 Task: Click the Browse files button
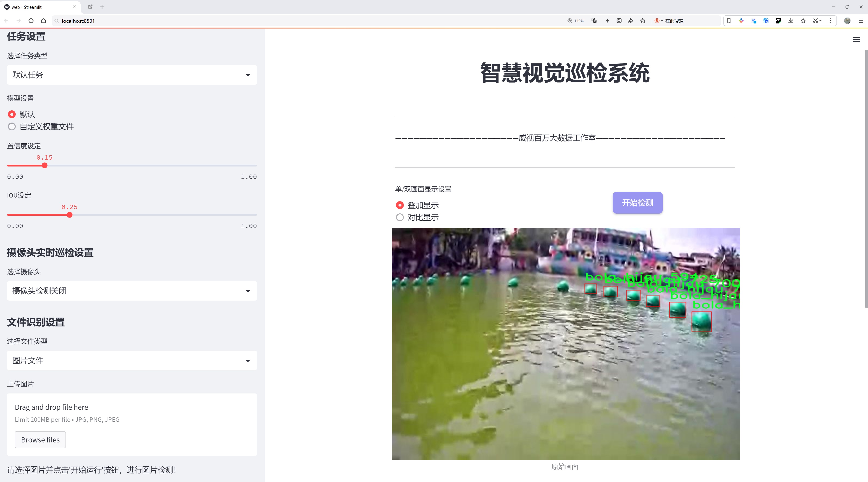pos(40,440)
